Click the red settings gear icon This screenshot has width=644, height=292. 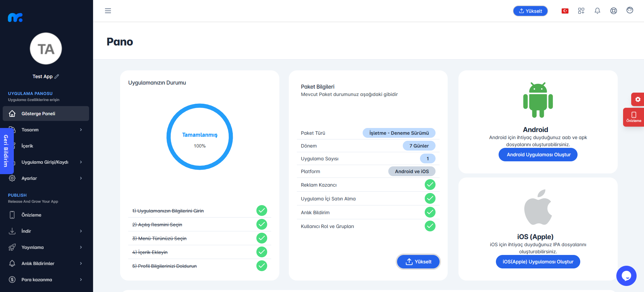tap(638, 99)
